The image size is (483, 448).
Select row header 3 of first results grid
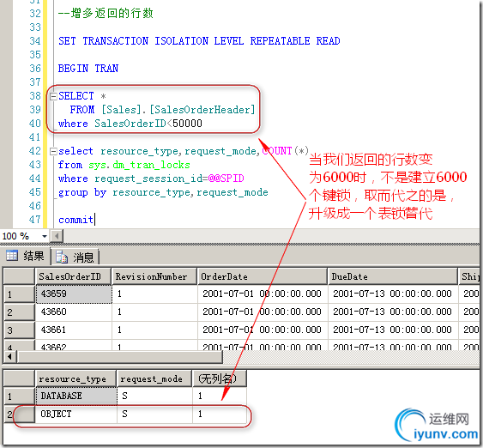[19, 330]
